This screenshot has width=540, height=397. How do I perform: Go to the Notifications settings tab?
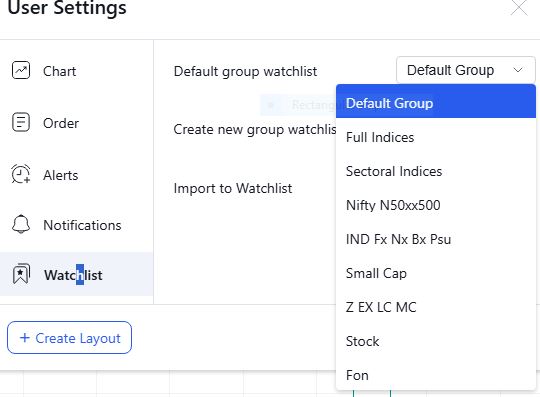point(76,225)
